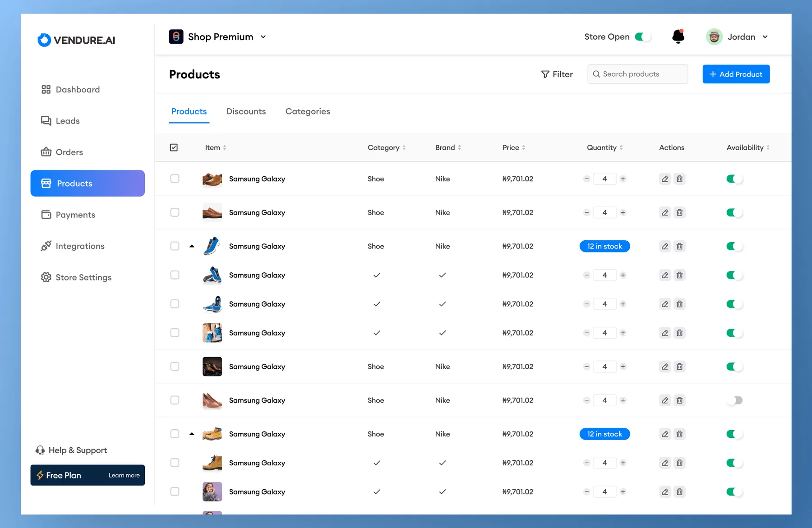Collapse the blue sneaker product group
This screenshot has width=812, height=528.
[192, 246]
